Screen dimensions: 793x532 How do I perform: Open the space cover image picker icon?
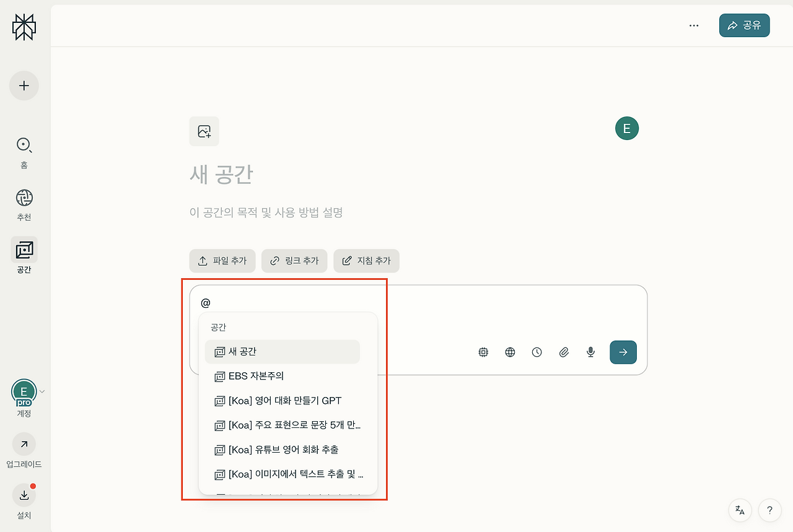[x=204, y=131]
